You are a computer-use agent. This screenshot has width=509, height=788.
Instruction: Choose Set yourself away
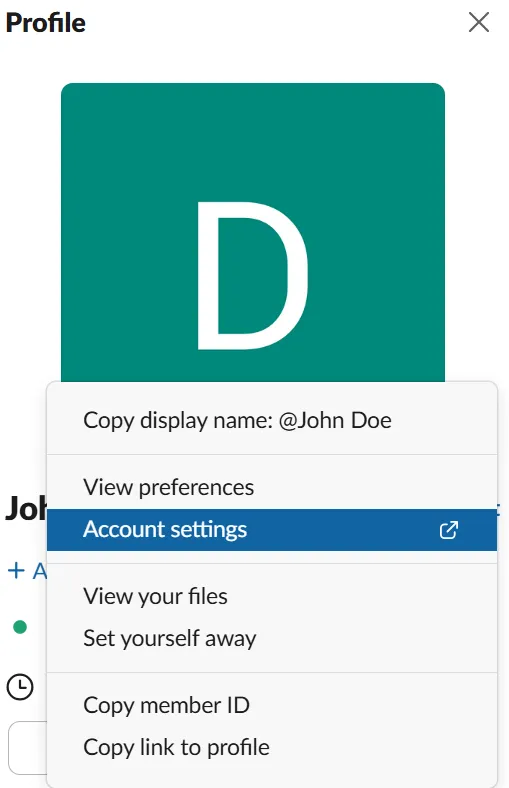pyautogui.click(x=272, y=638)
